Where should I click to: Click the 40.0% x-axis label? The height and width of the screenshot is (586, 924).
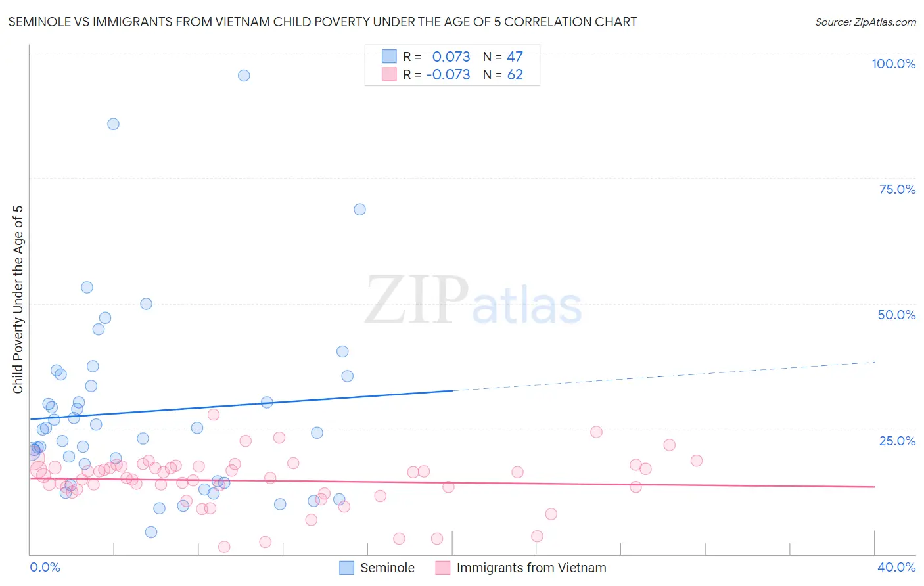(896, 567)
